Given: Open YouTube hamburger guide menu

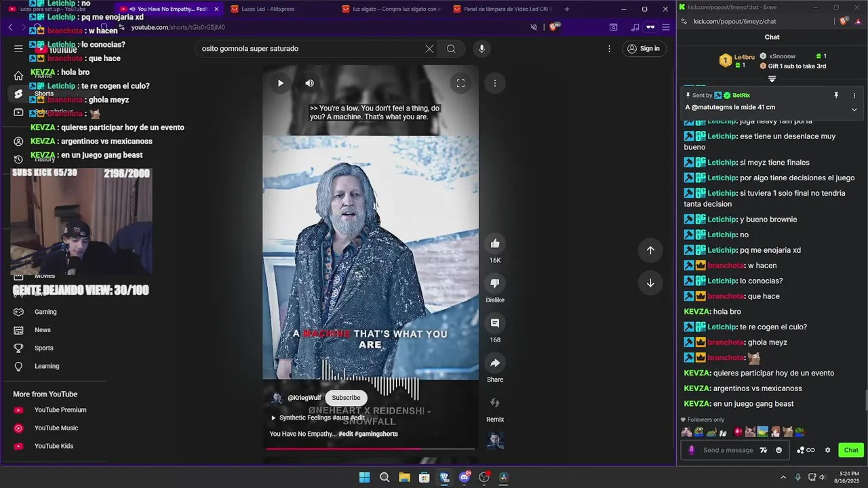Looking at the screenshot, I should click(18, 49).
